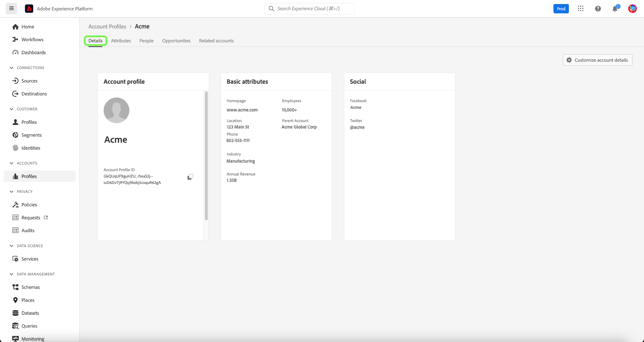
Task: Click the Policies icon
Action: click(15, 205)
